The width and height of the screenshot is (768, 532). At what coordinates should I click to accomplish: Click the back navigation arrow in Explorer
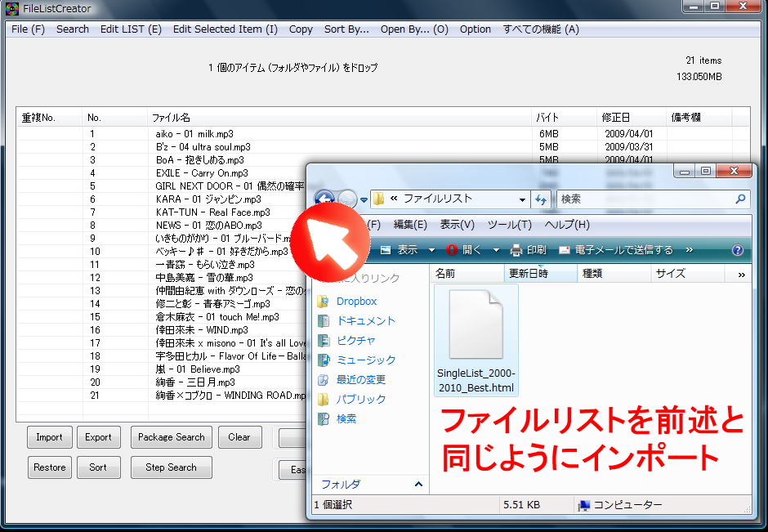325,199
